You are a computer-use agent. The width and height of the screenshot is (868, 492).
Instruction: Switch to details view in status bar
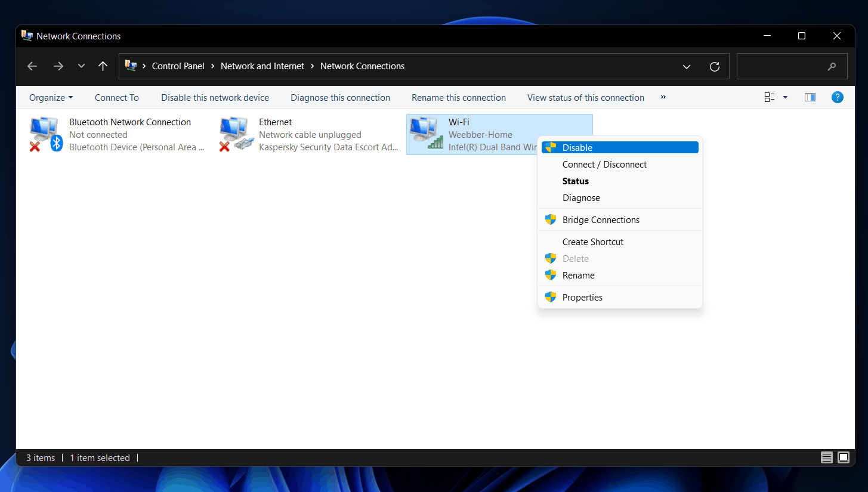827,457
